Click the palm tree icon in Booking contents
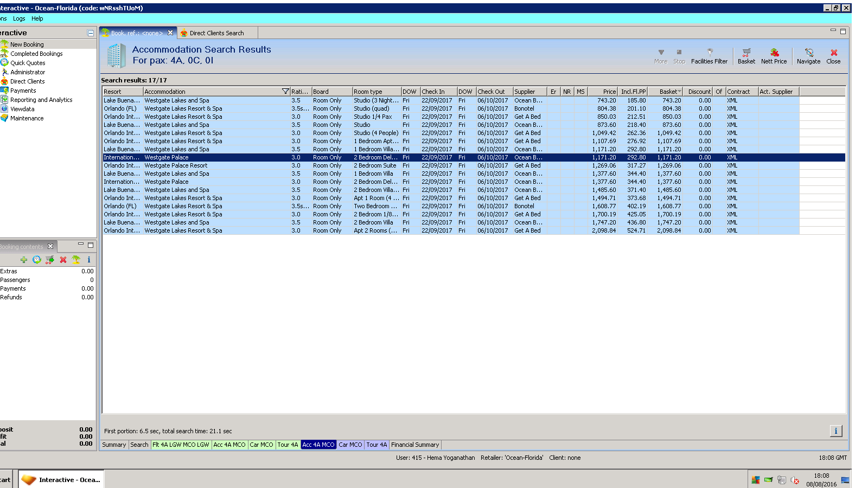868x488 pixels. tap(76, 260)
